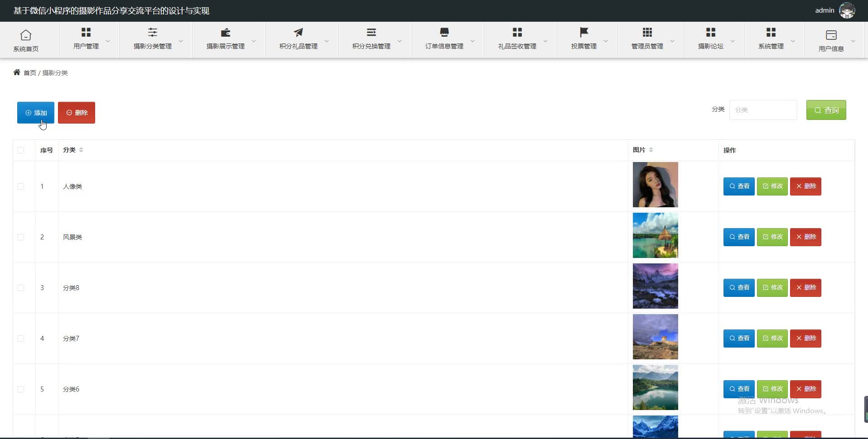Open the 系统首页 menu label
Viewport: 868px width, 439px height.
point(26,49)
